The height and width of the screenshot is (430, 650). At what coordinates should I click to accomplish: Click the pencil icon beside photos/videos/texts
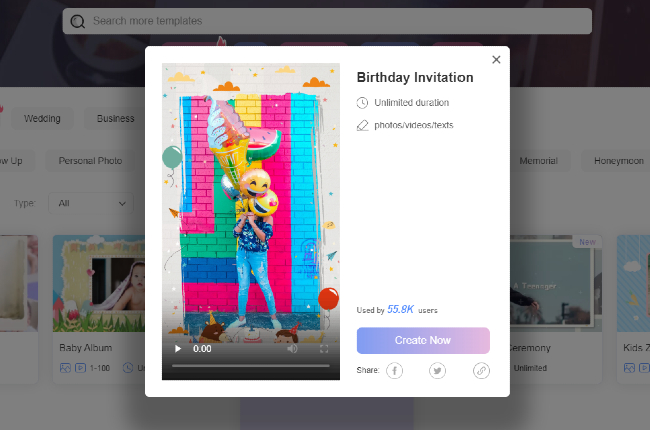pos(362,125)
